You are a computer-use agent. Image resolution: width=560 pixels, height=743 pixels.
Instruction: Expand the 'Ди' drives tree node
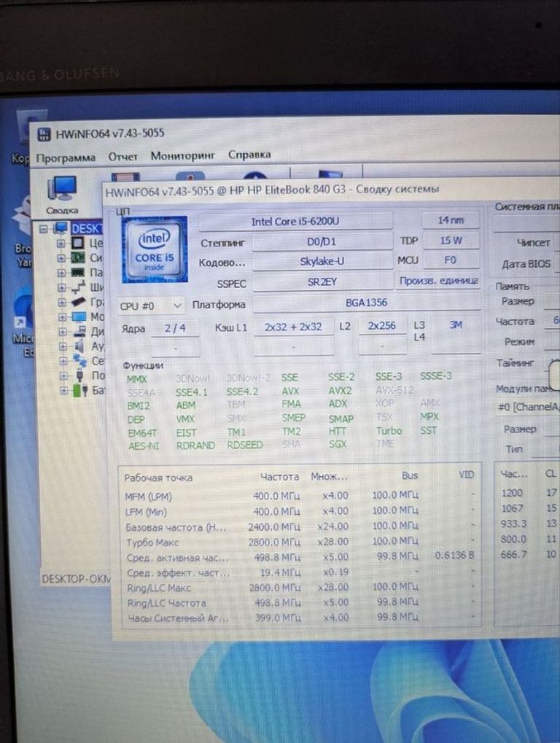click(63, 332)
